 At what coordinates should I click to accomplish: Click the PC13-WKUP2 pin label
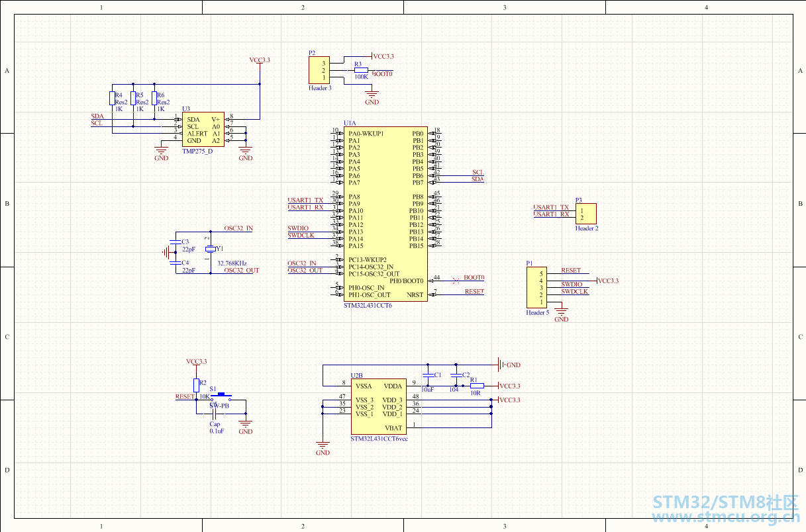pos(368,259)
